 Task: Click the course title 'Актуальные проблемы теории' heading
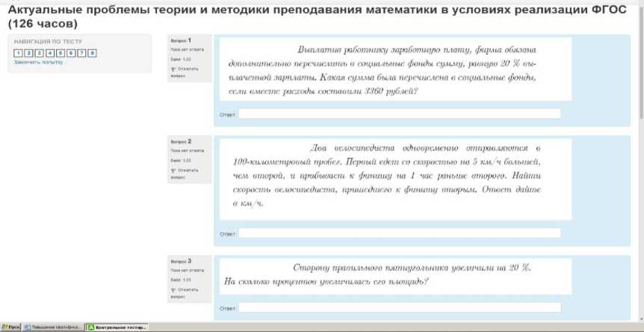click(317, 17)
